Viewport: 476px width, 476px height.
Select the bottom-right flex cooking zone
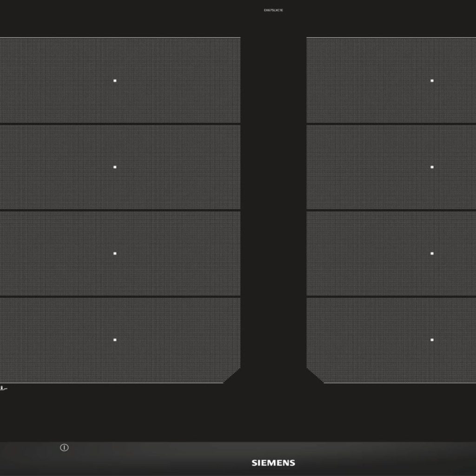tap(391, 340)
